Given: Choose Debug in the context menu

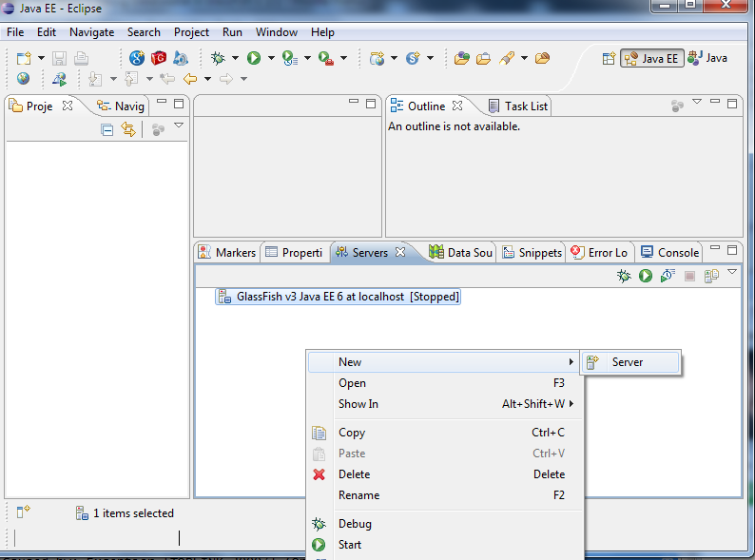Looking at the screenshot, I should coord(443,524).
